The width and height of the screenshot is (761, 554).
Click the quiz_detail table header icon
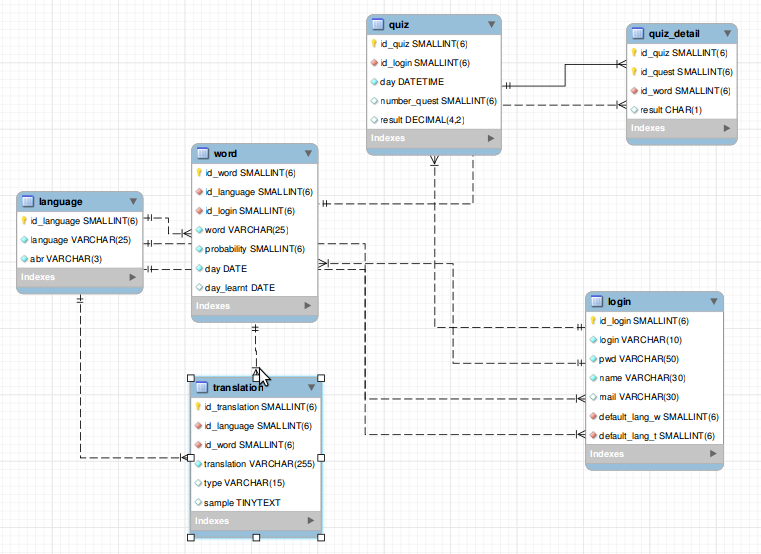click(639, 34)
